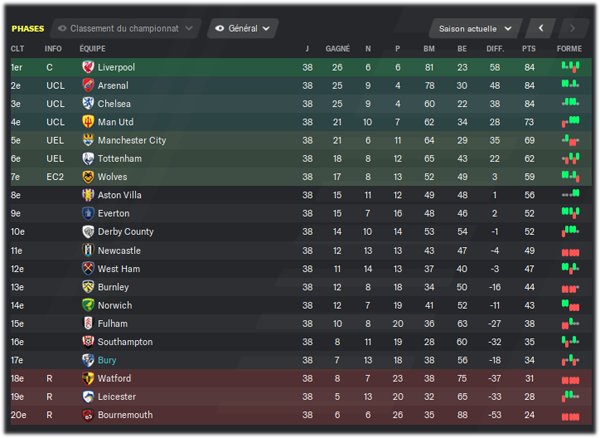Select the Norwich club badge
Screen dimensions: 600x438
click(88, 305)
